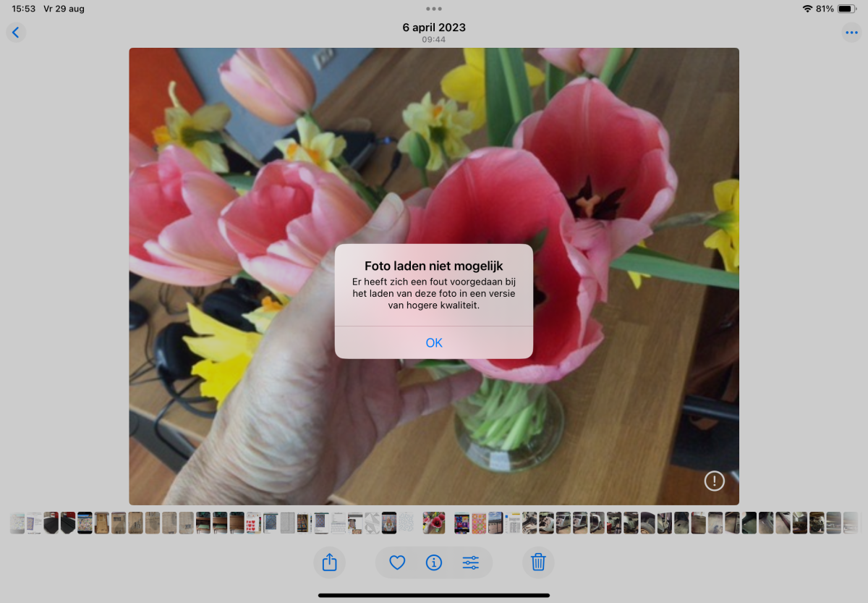
Task: Favorite this photo with the heart
Action: pyautogui.click(x=397, y=562)
